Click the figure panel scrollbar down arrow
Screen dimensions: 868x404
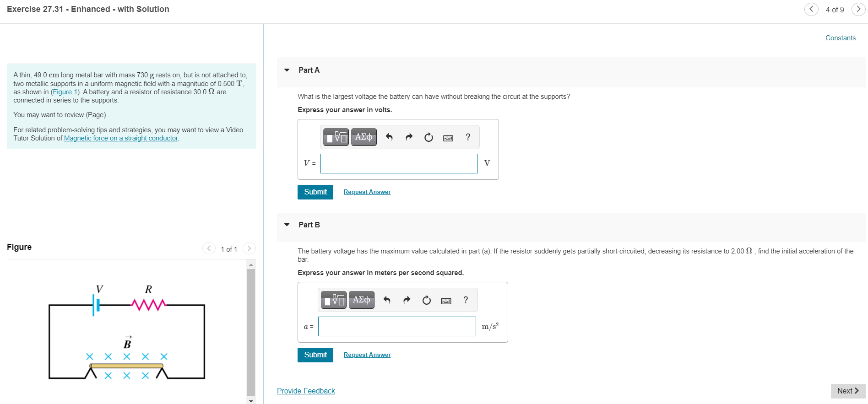pyautogui.click(x=251, y=401)
